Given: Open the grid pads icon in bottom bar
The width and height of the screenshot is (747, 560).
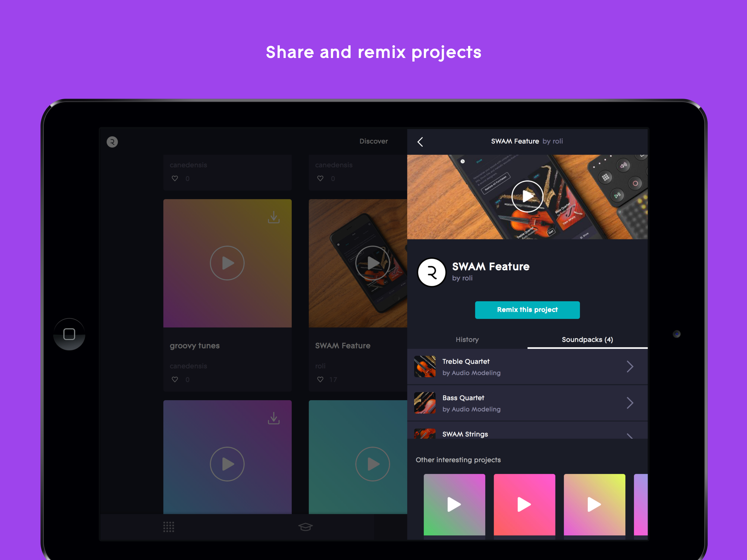Looking at the screenshot, I should point(168,527).
